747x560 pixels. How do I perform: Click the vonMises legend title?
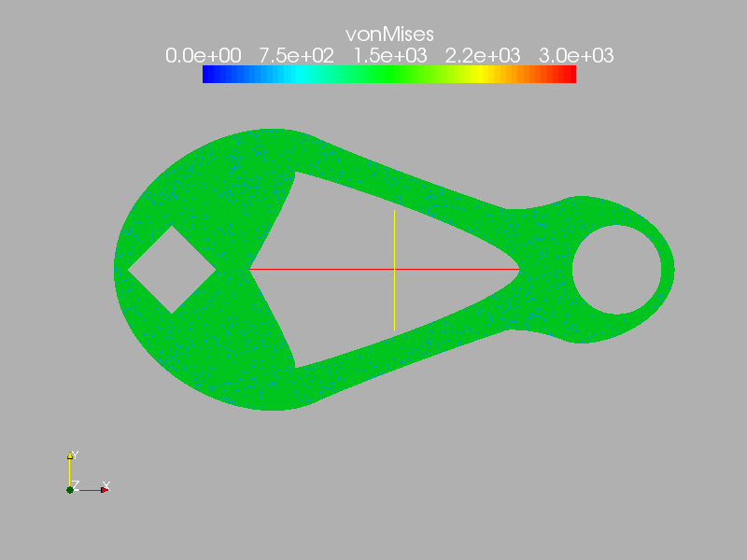389,35
